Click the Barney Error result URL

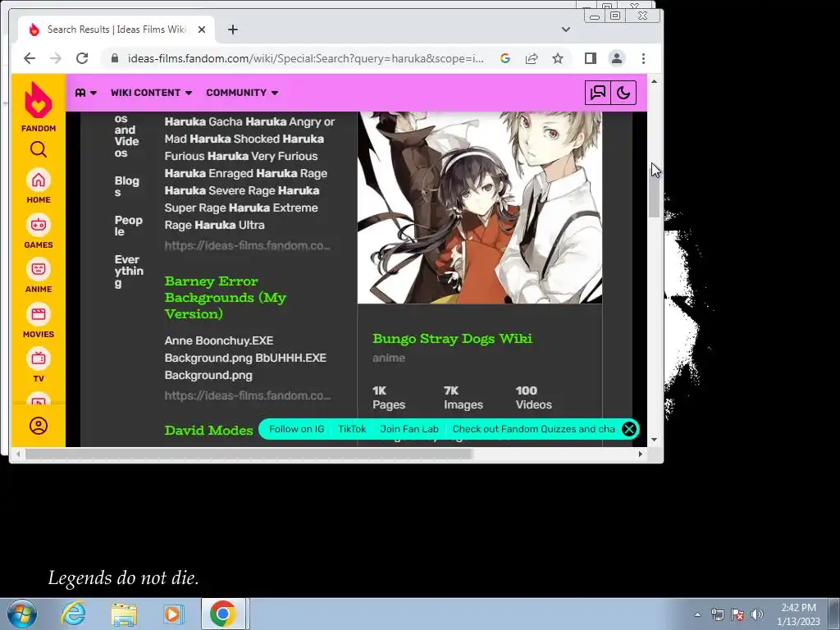pyautogui.click(x=248, y=396)
